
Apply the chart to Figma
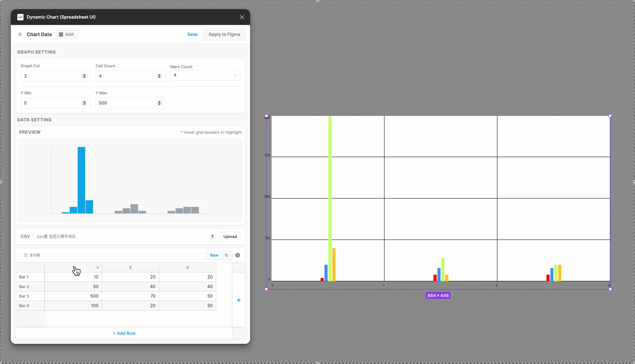(x=224, y=35)
